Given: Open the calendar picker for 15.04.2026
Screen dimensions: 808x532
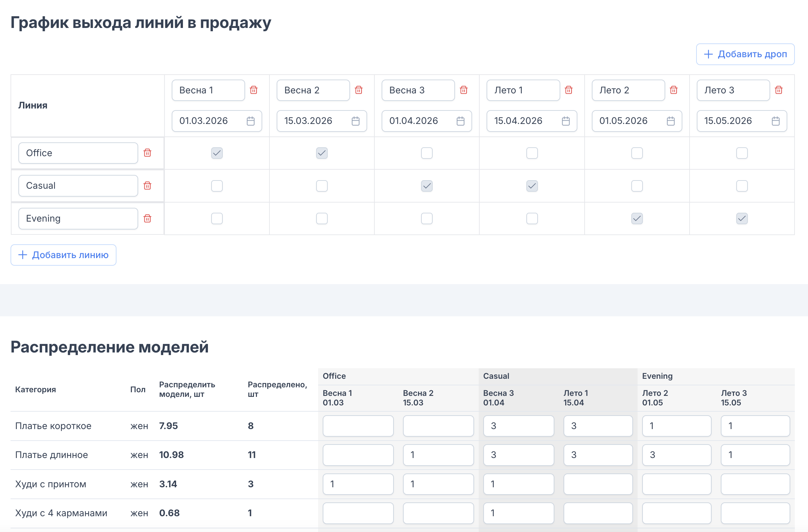Looking at the screenshot, I should coord(566,121).
